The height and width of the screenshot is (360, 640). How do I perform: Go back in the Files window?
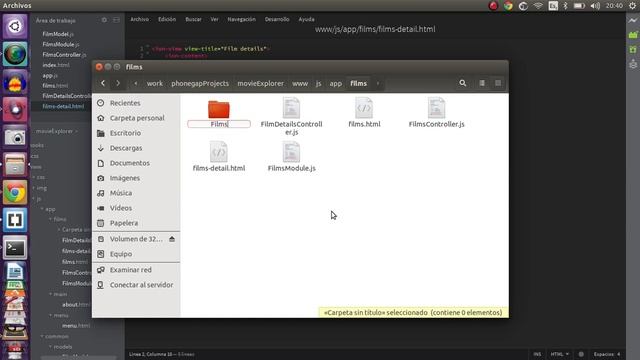coord(103,83)
